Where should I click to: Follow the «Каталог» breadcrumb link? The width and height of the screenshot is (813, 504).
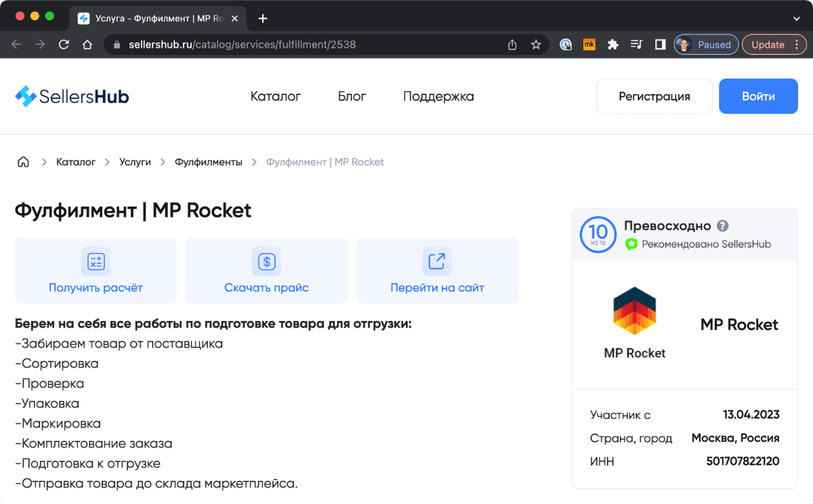pyautogui.click(x=75, y=161)
